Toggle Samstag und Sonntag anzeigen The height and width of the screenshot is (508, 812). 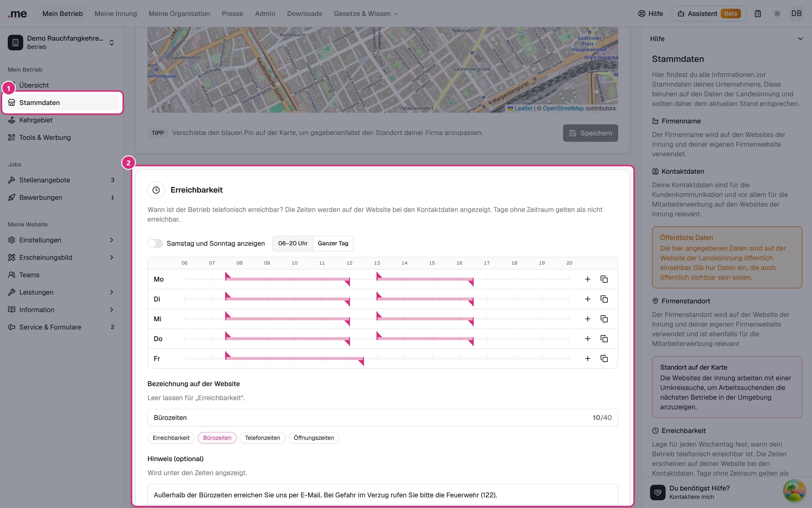[x=155, y=243]
